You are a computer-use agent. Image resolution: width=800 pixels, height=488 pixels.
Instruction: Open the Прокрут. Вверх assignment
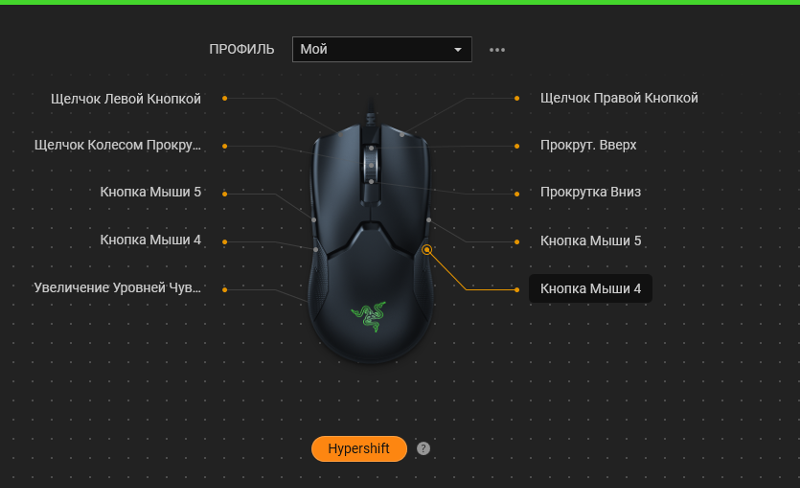tap(588, 145)
